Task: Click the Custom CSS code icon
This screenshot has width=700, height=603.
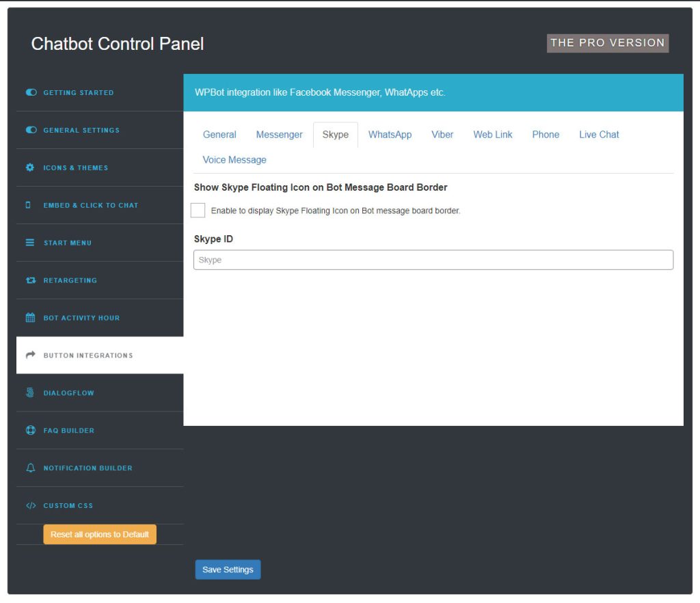Action: 30,505
